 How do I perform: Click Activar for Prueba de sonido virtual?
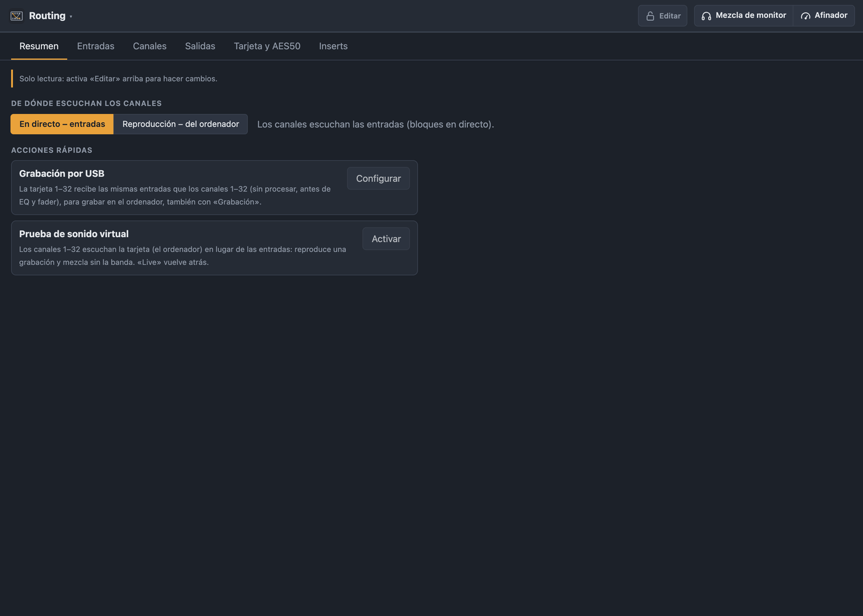[386, 238]
